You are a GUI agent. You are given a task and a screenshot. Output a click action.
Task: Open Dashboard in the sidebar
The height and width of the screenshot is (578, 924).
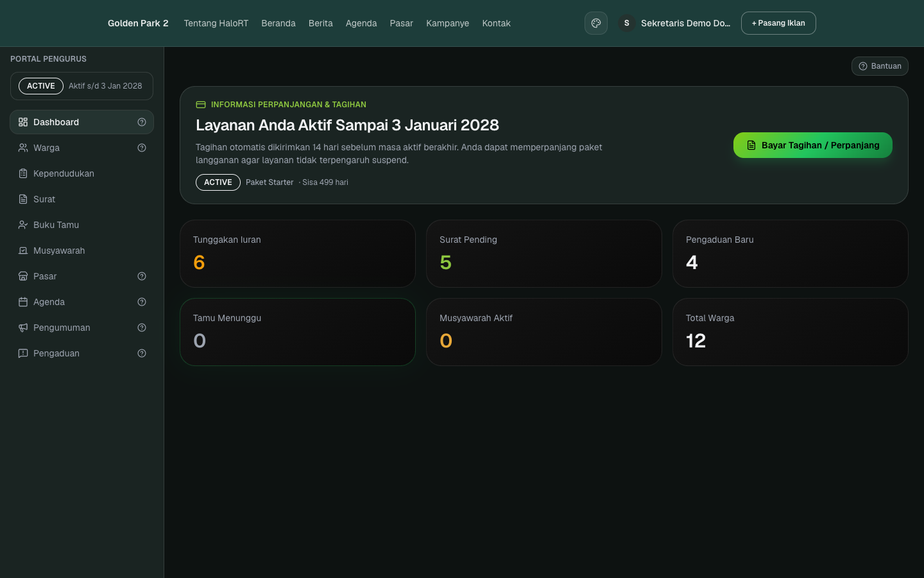point(81,122)
